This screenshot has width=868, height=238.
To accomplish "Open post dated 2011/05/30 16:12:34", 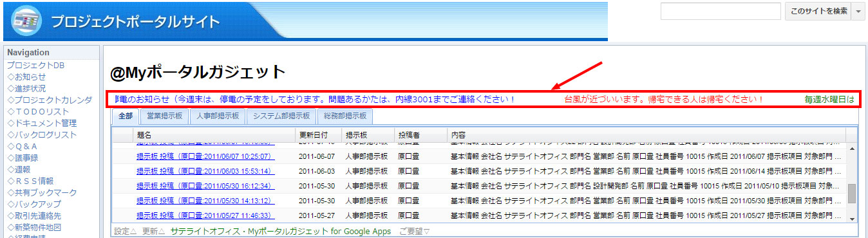I will (x=205, y=186).
